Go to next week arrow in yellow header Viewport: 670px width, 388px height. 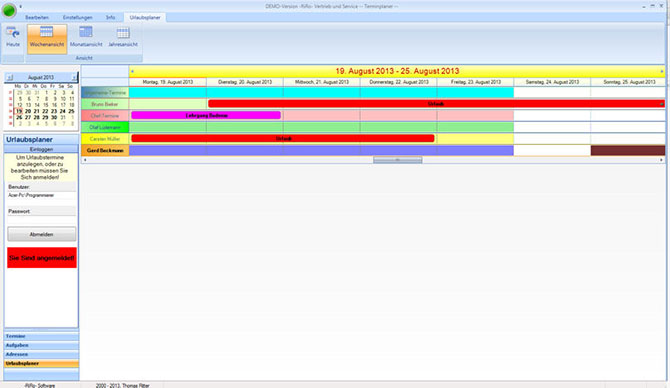(662, 71)
